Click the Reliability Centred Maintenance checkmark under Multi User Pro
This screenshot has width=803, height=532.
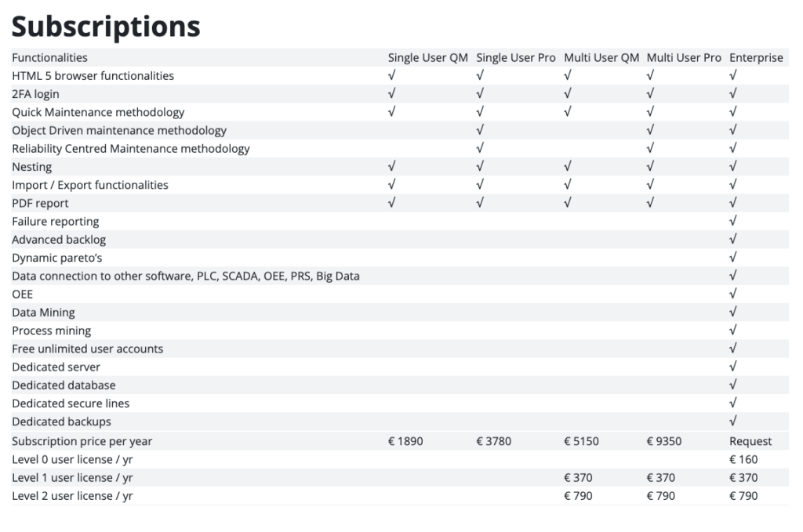[650, 149]
